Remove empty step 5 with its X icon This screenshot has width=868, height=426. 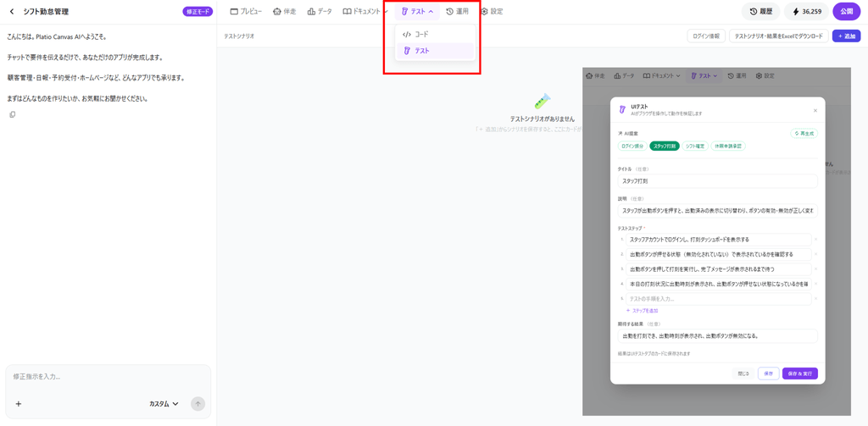point(816,299)
